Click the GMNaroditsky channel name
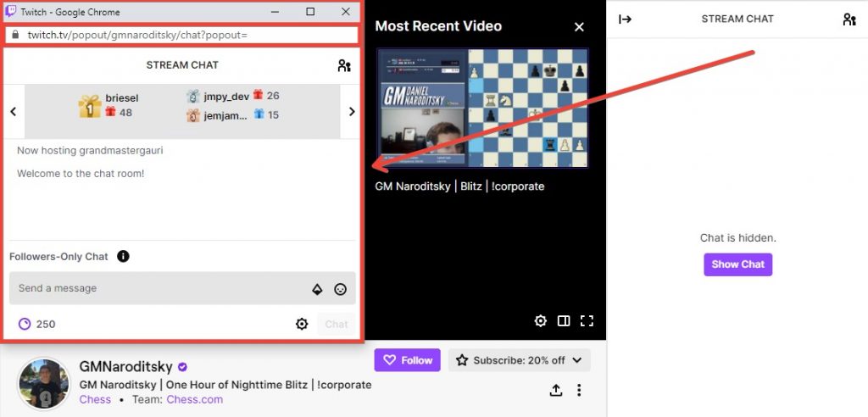The width and height of the screenshot is (868, 417). tap(126, 367)
